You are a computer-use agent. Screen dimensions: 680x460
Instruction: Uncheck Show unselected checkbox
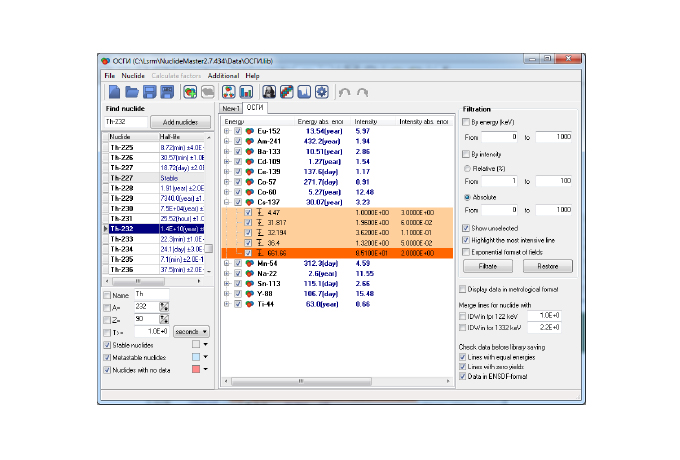[x=467, y=228]
